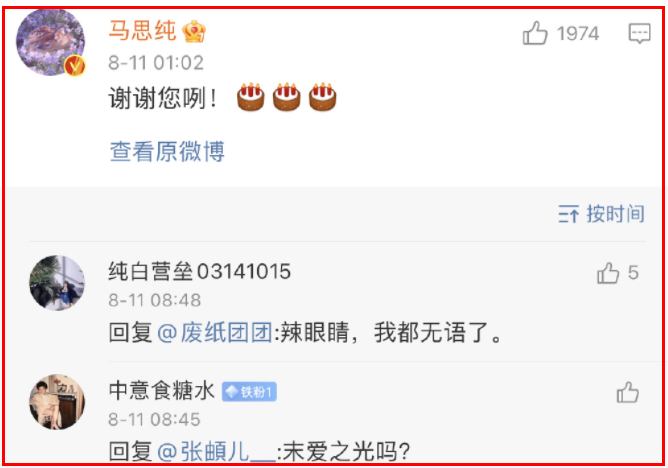Click the sort arrows icon beside 按时间
Screen dimensions: 668x468
point(568,214)
